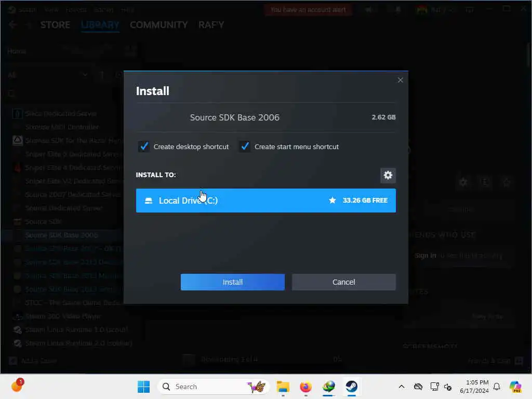Open the display/network tray icon
The height and width of the screenshot is (399, 532).
(x=434, y=387)
